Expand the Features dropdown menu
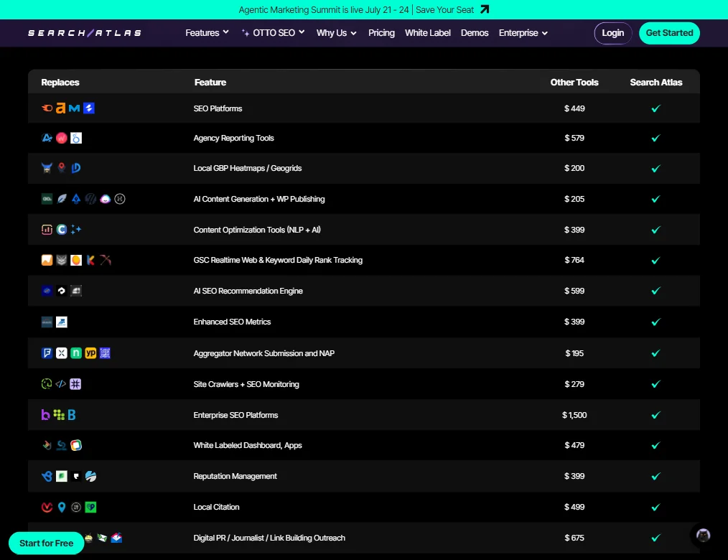This screenshot has width=728, height=560. [x=207, y=32]
